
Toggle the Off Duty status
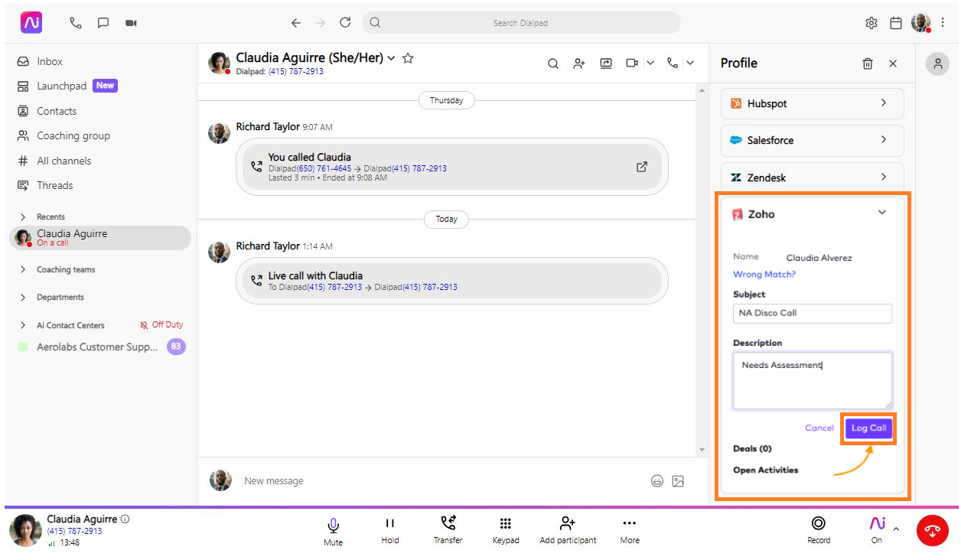(161, 324)
